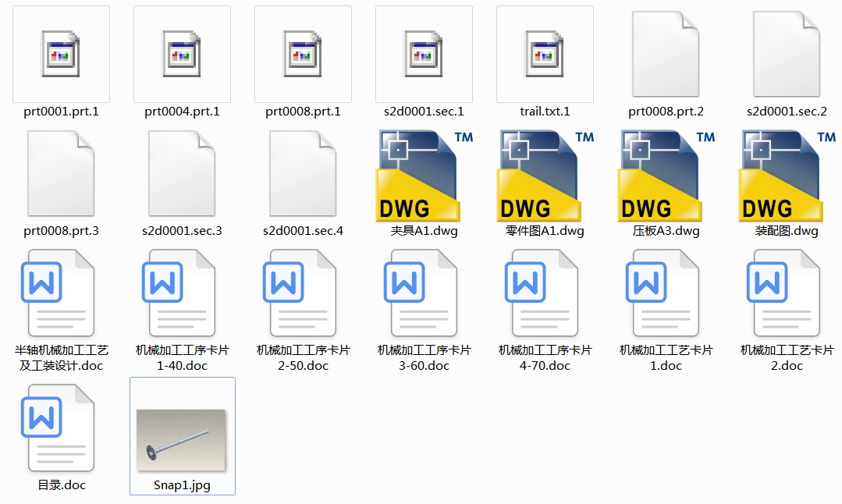Select the trail.txt.1 file icon
Viewport: 842px width, 504px height.
[545, 54]
